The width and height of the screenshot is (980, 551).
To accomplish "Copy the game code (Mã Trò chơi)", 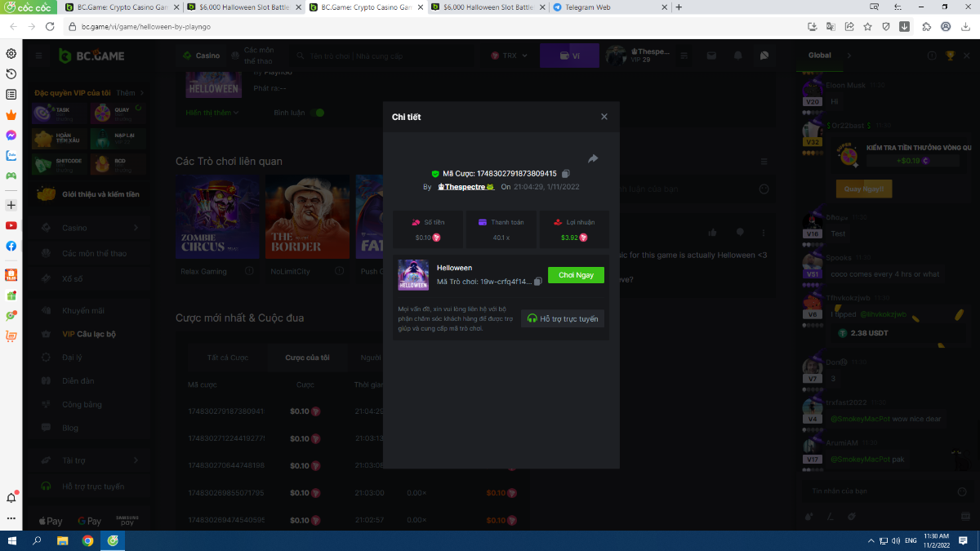I will [537, 282].
